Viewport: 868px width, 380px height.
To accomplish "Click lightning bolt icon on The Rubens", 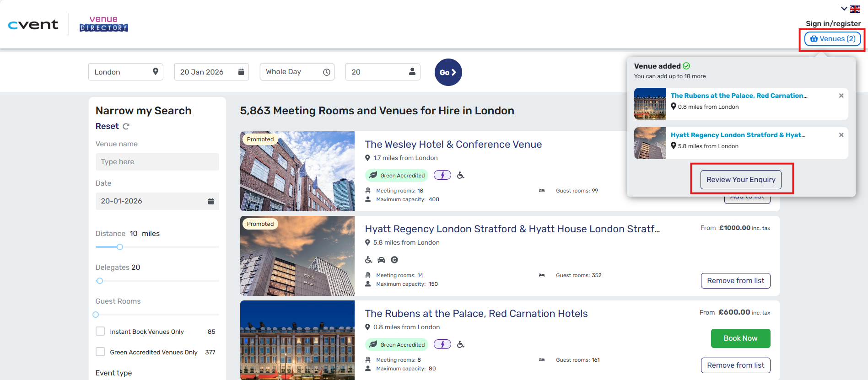I will coord(442,344).
